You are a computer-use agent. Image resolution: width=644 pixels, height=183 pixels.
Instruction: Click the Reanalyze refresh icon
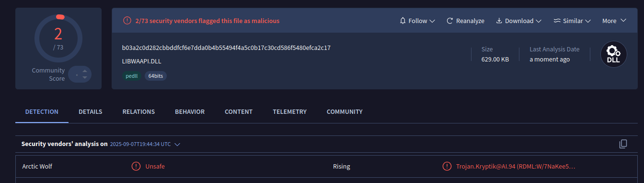click(x=449, y=21)
